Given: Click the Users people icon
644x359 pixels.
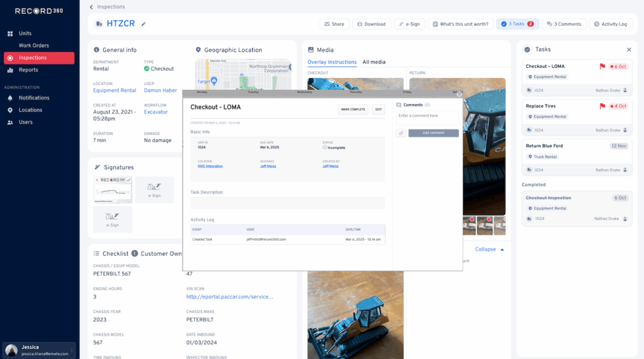Looking at the screenshot, I should coord(10,123).
